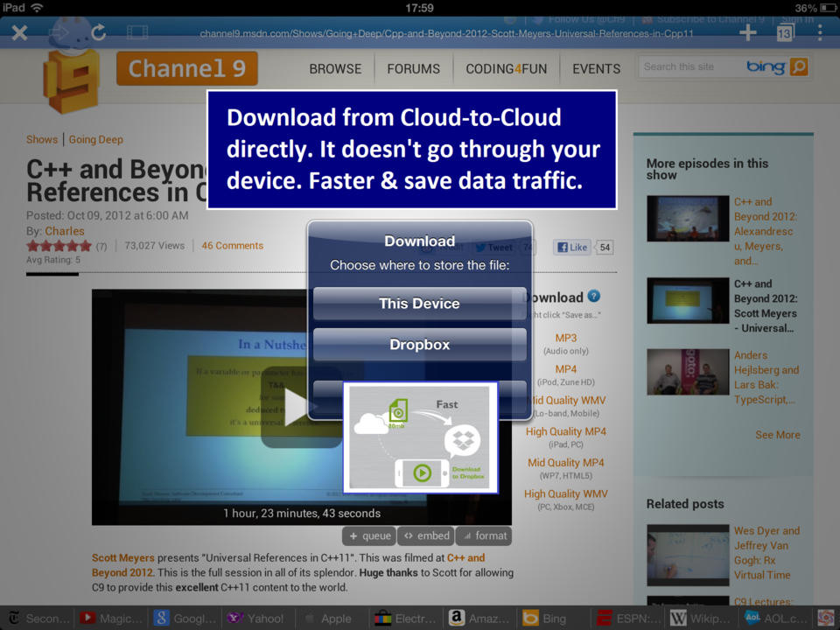
Task: Download the High Quality WMV file
Action: pyautogui.click(x=566, y=493)
